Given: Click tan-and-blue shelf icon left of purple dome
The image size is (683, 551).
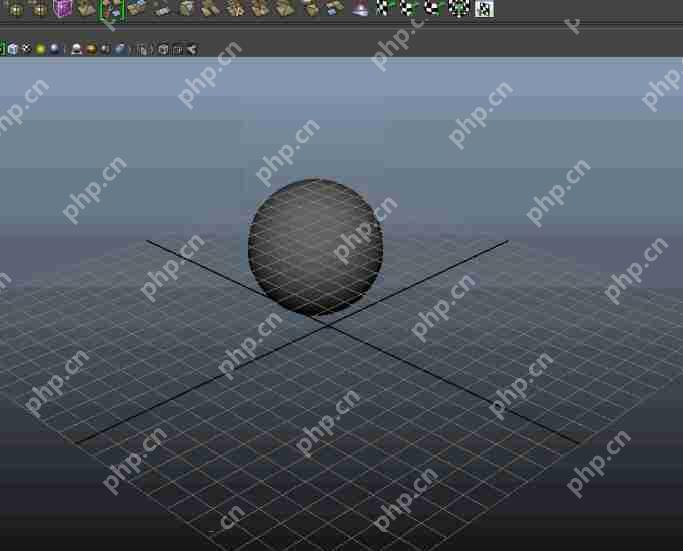Looking at the screenshot, I should point(335,8).
